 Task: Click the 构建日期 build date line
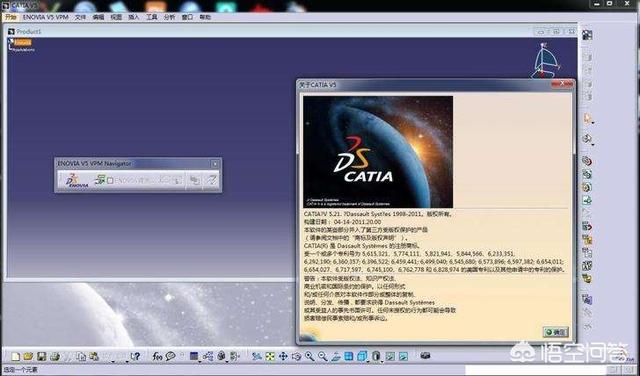point(343,221)
